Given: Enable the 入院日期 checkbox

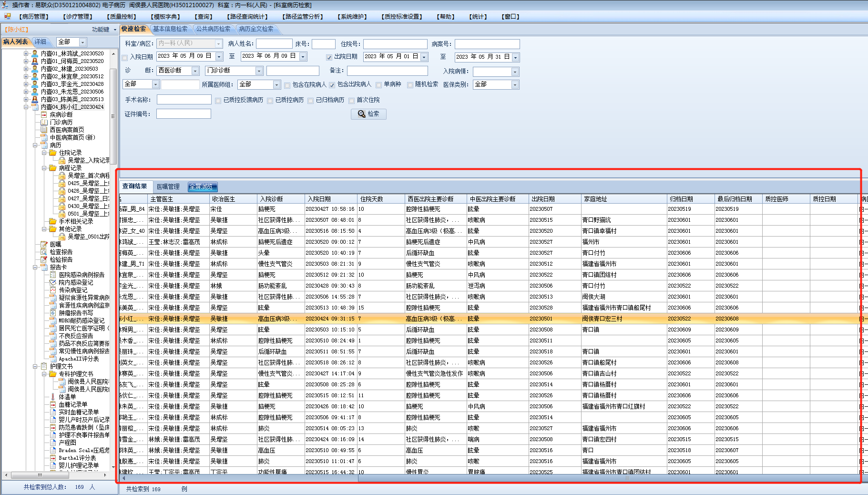Looking at the screenshot, I should click(125, 57).
